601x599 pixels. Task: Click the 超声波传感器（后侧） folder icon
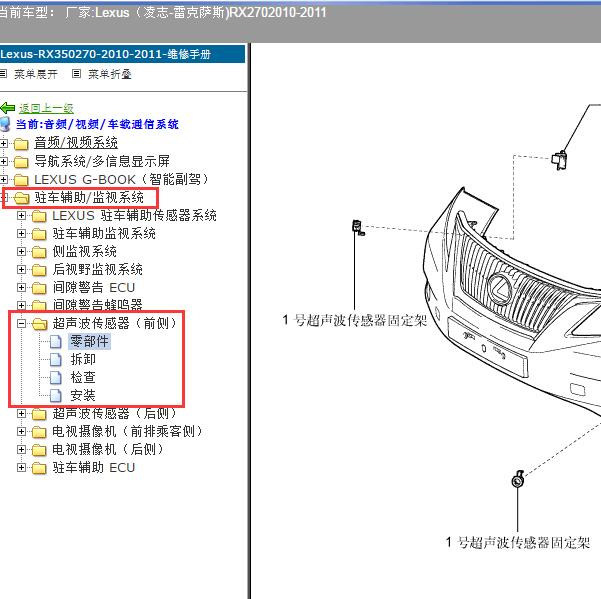(39, 414)
